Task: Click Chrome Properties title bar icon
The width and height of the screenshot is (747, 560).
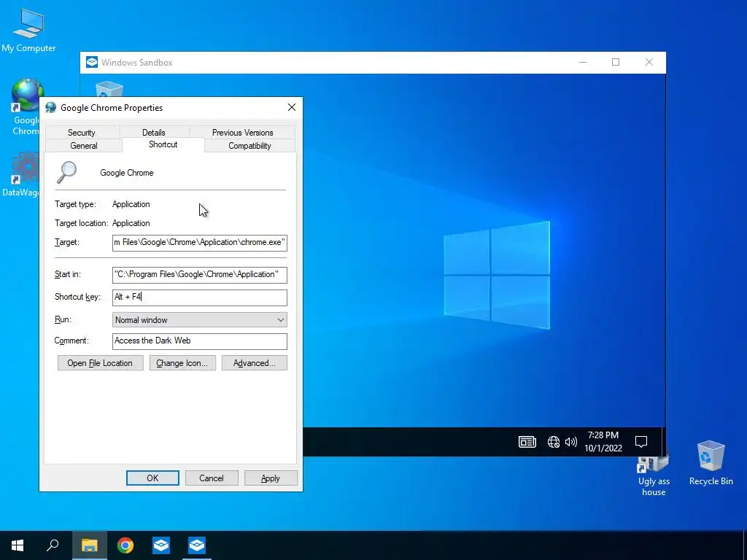Action: [x=50, y=108]
